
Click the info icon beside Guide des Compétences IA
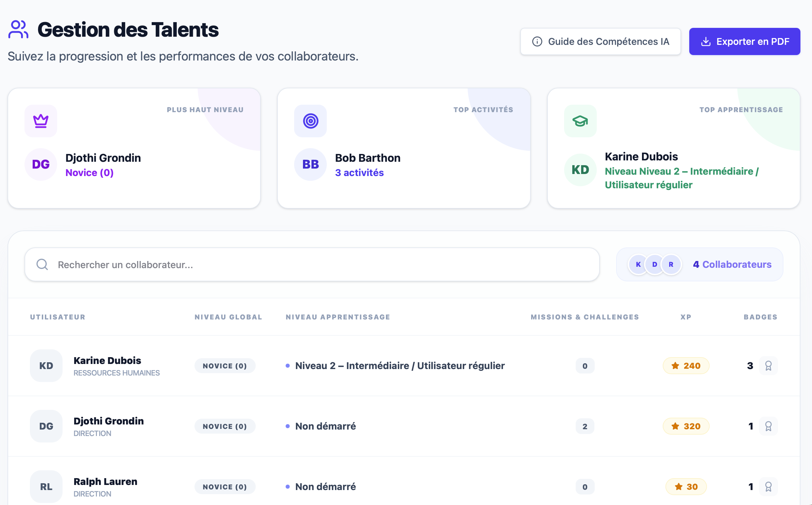click(537, 41)
